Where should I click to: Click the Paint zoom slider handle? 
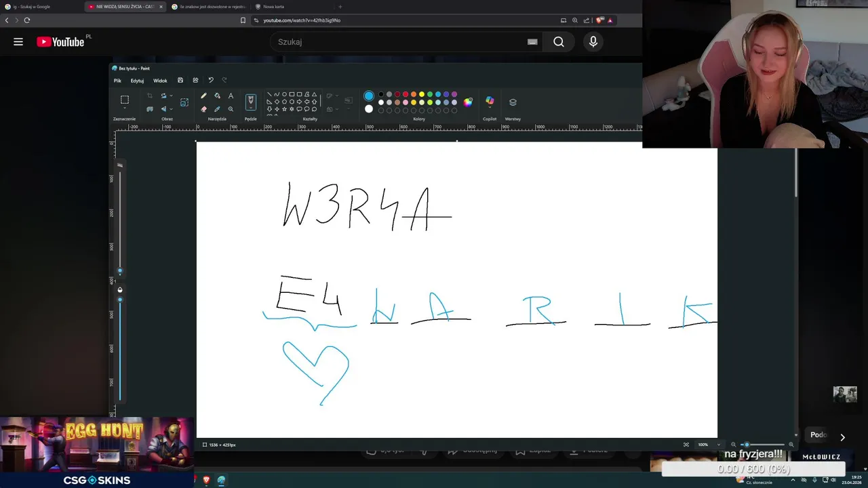[x=747, y=445]
